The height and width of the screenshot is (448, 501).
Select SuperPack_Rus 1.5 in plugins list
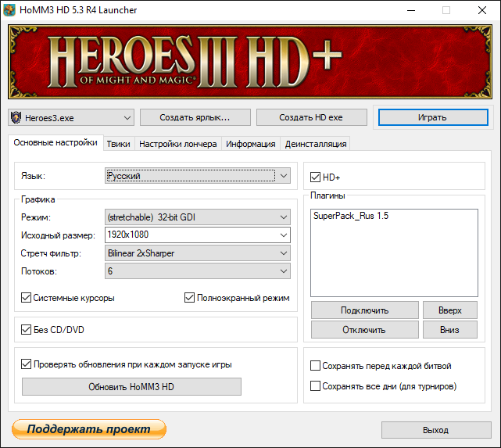pos(350,216)
